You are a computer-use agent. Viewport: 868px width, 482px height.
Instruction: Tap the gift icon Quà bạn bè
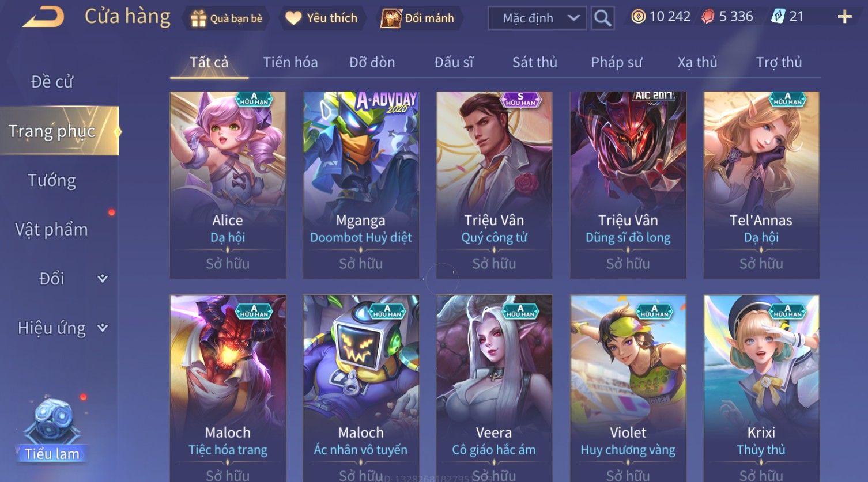198,18
